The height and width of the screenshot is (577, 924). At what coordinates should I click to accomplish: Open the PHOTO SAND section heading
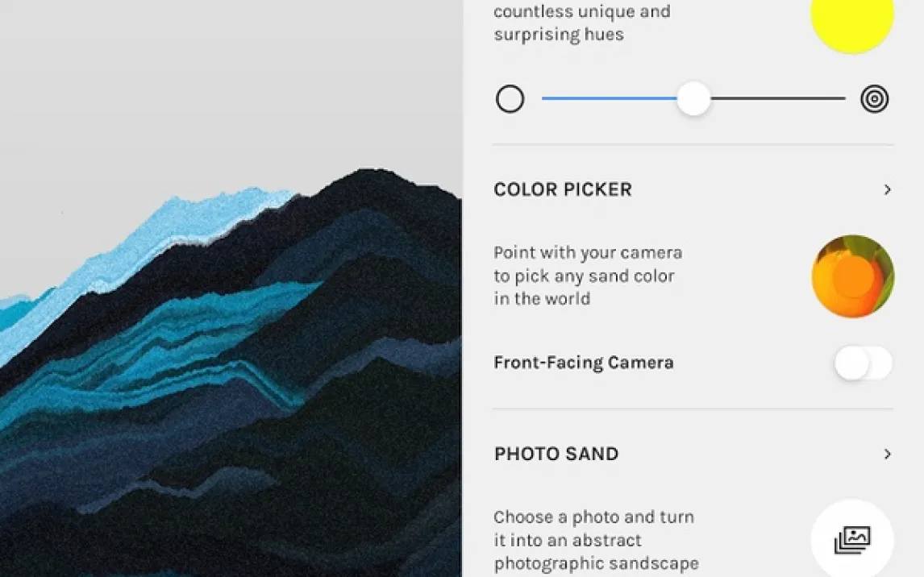click(556, 454)
